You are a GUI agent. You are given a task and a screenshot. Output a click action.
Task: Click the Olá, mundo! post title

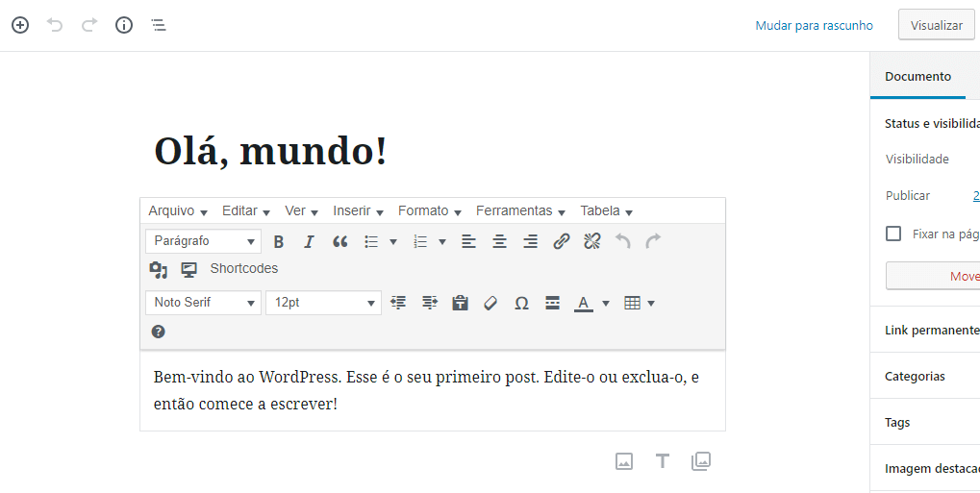270,152
